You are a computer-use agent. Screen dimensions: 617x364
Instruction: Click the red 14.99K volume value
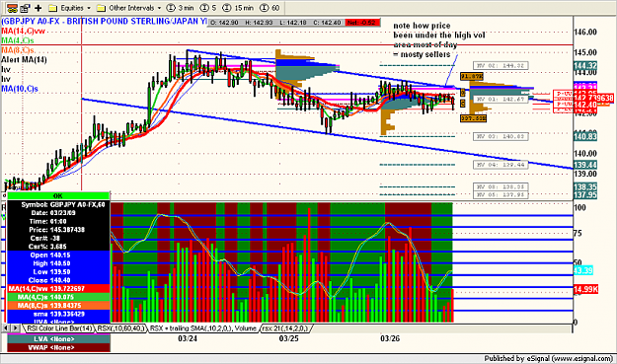586,289
